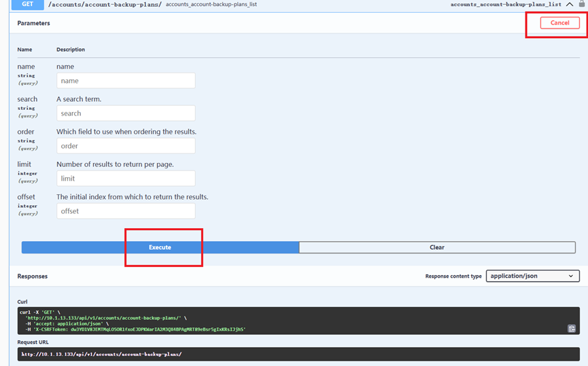This screenshot has height=366, width=588.
Task: Click the Parameters section header
Action: [33, 23]
